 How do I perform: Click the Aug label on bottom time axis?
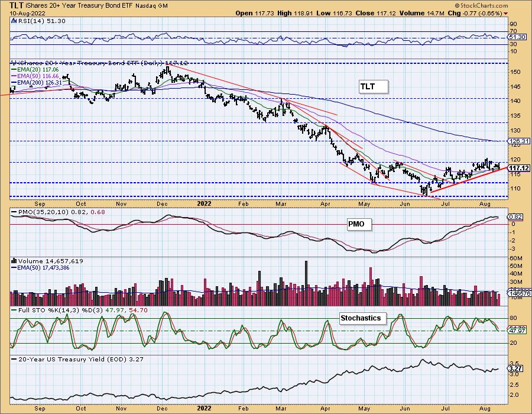tap(485, 408)
